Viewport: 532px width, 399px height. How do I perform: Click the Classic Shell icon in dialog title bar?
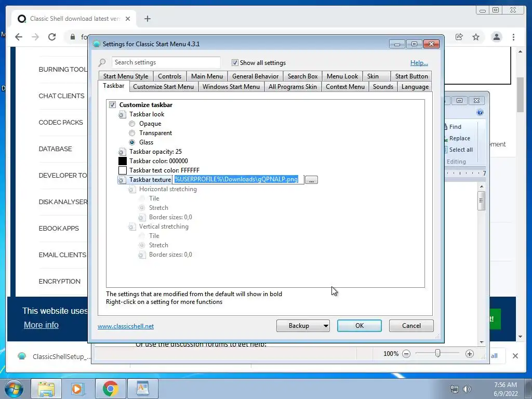pyautogui.click(x=97, y=44)
